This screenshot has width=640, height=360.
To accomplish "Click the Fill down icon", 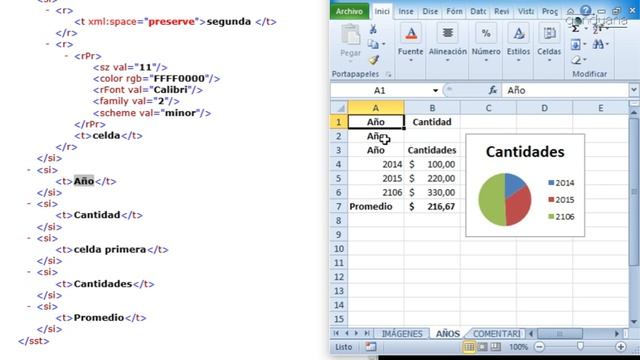I will pos(576,44).
